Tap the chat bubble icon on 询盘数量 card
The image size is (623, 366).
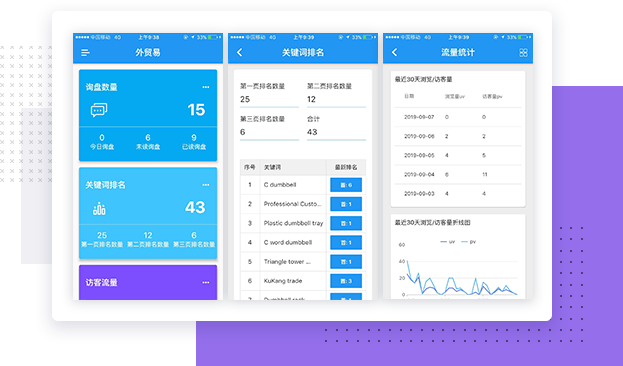(x=99, y=110)
